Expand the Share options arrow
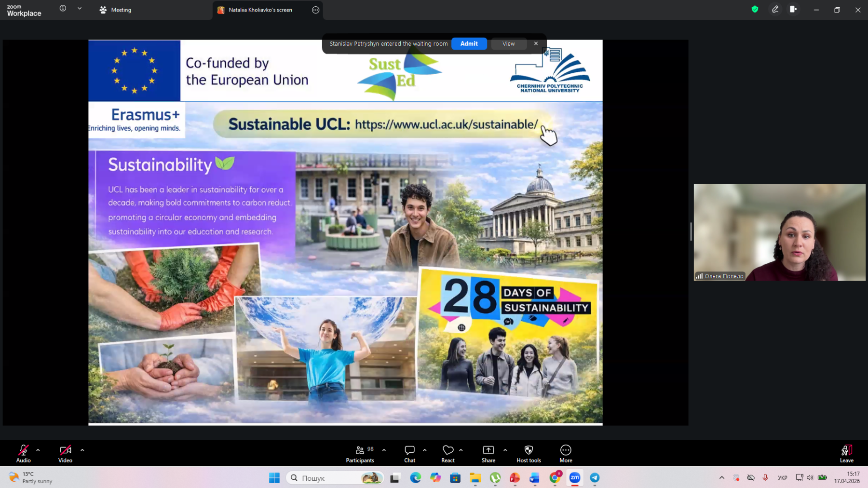The image size is (868, 488). [x=505, y=450]
